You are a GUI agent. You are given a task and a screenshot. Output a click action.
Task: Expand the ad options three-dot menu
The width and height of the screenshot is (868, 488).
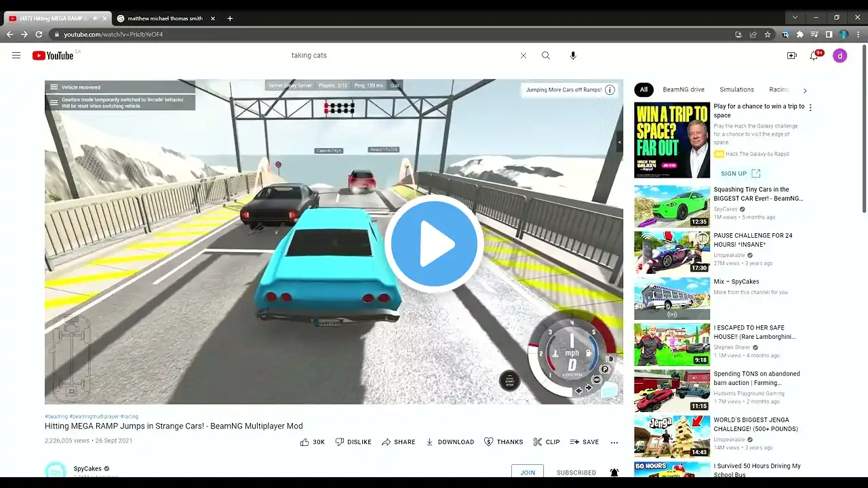(x=810, y=107)
